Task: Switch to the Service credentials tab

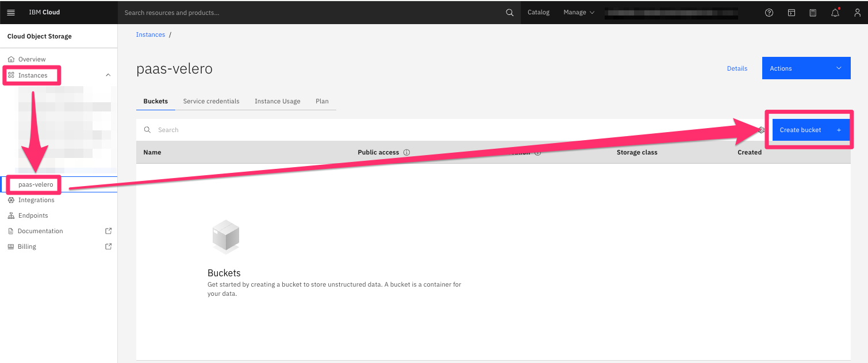Action: [x=211, y=101]
